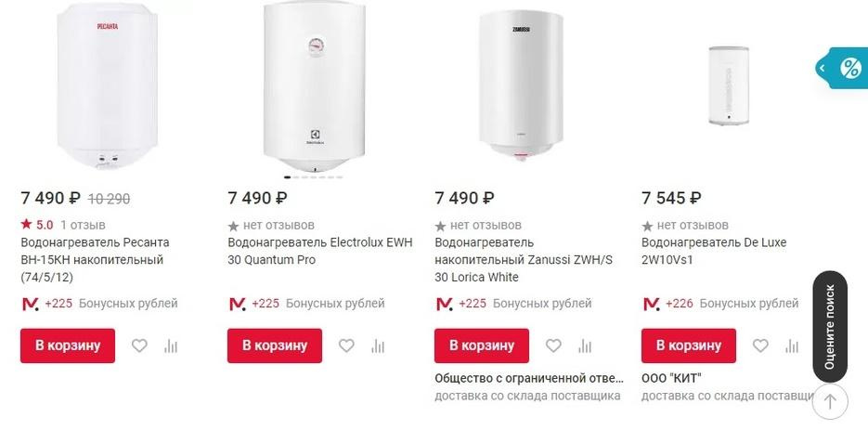Add De Luxe 2W10Vs1 to favorites
Image resolution: width=868 pixels, height=430 pixels.
tap(760, 345)
